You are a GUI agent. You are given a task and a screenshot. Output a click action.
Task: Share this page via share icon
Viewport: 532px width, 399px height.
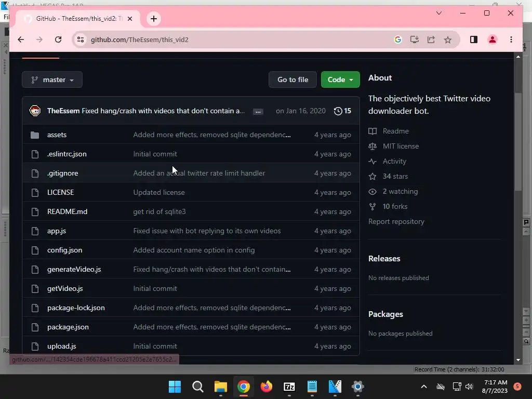click(431, 39)
